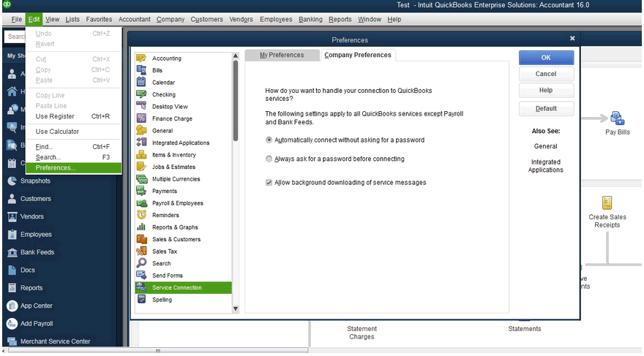644x356 pixels.
Task: Open the Lists menu
Action: click(x=72, y=19)
